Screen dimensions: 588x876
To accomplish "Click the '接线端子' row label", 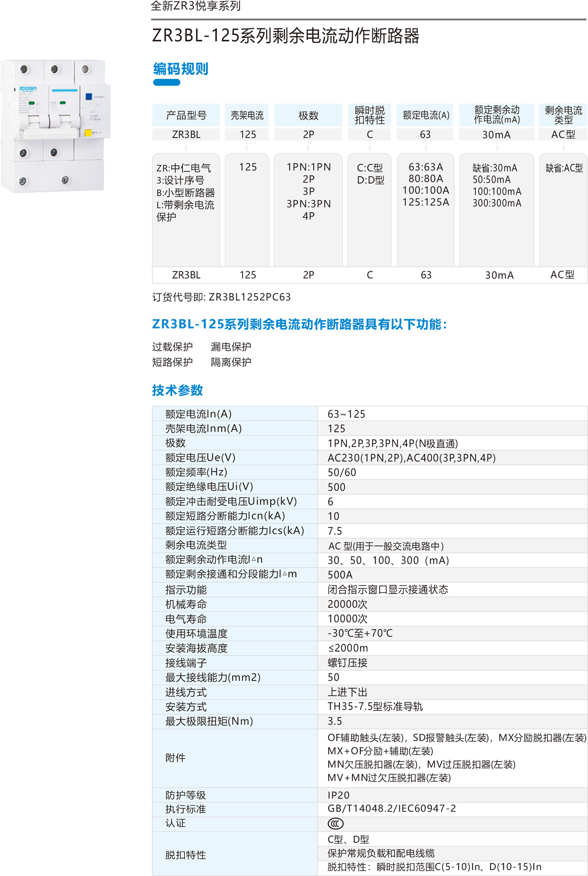I will (x=186, y=663).
